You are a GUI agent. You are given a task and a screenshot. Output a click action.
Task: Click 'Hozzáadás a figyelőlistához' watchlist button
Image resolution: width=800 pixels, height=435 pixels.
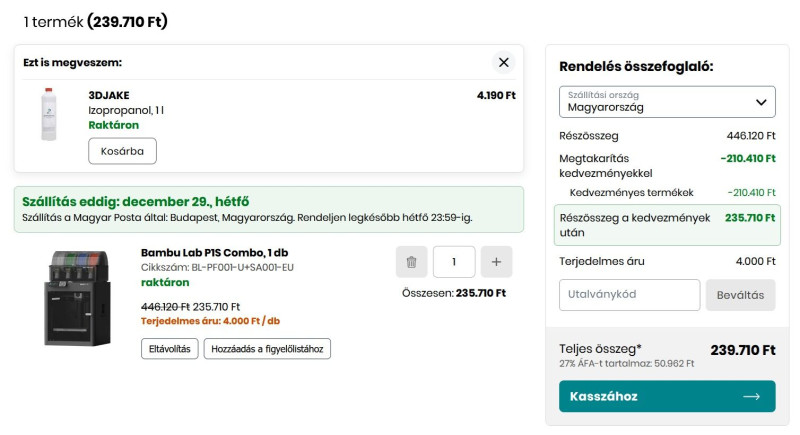(267, 349)
